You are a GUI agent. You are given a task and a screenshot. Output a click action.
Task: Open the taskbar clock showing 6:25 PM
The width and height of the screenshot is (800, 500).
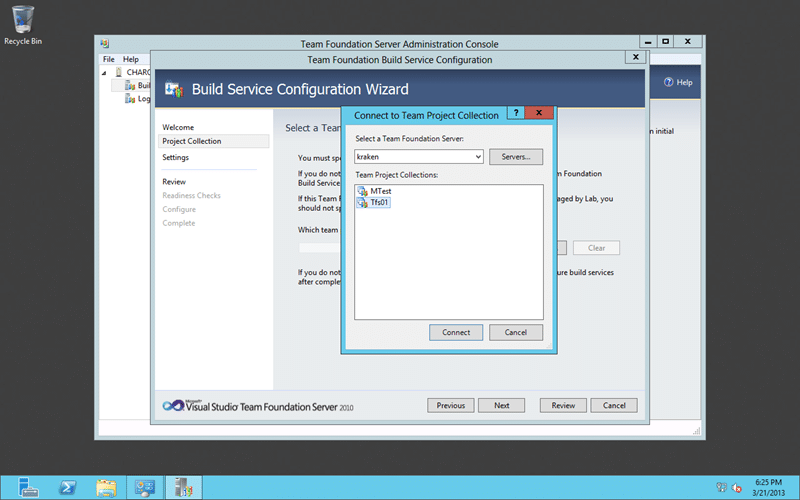point(768,488)
